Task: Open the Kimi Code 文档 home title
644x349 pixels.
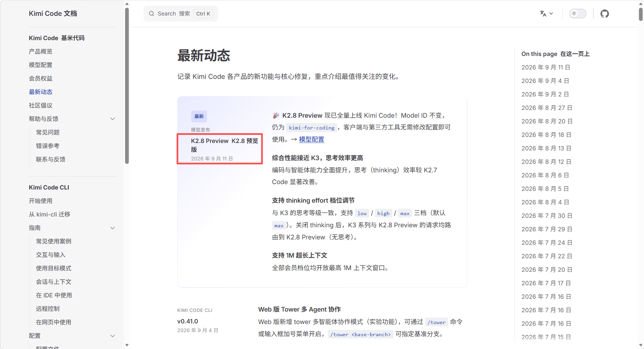Action: pyautogui.click(x=53, y=13)
